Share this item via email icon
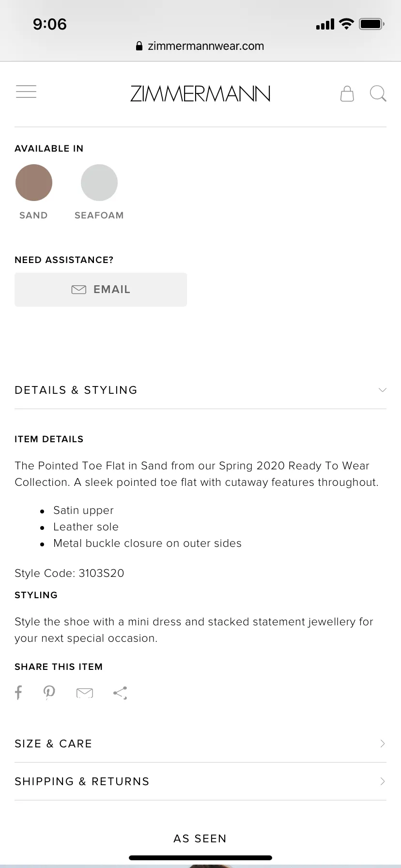The width and height of the screenshot is (401, 868). point(85,693)
